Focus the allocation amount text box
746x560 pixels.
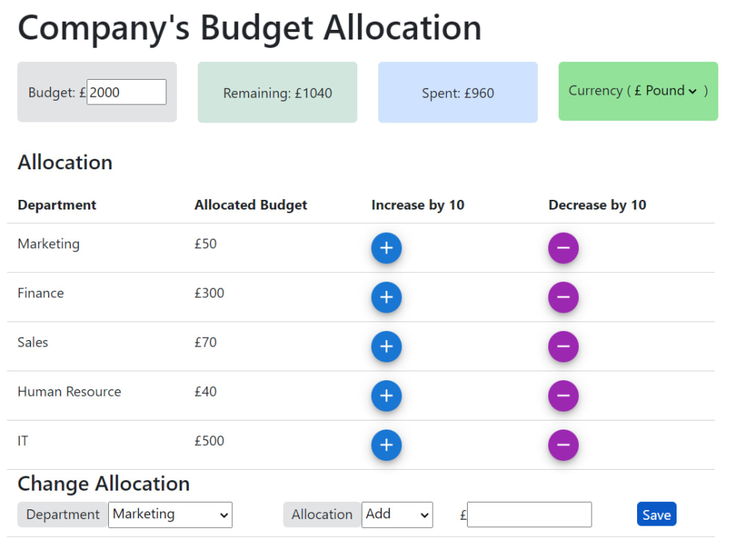(529, 515)
